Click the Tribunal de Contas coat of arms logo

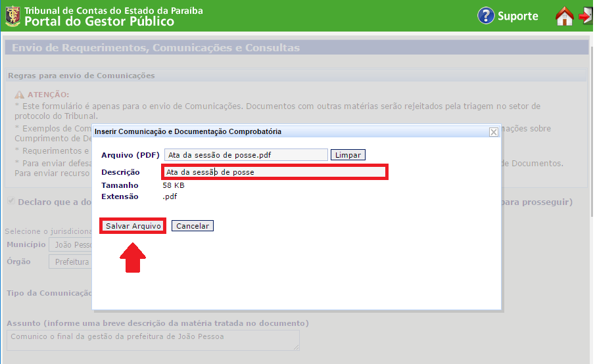[x=12, y=16]
